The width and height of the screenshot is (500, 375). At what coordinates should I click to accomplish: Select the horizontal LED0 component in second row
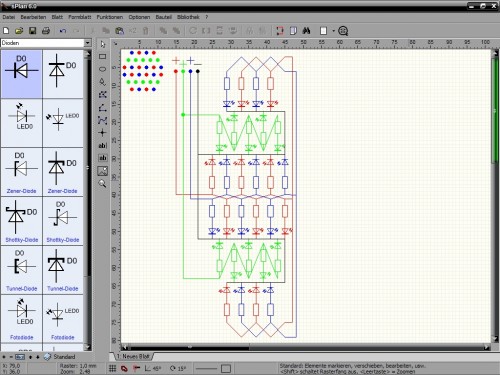coord(22,123)
